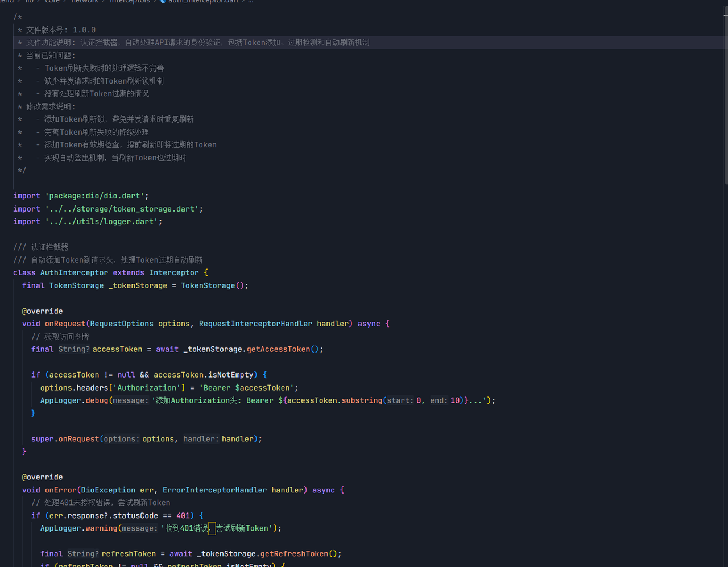Click the RequestOptions parameter type

[122, 324]
